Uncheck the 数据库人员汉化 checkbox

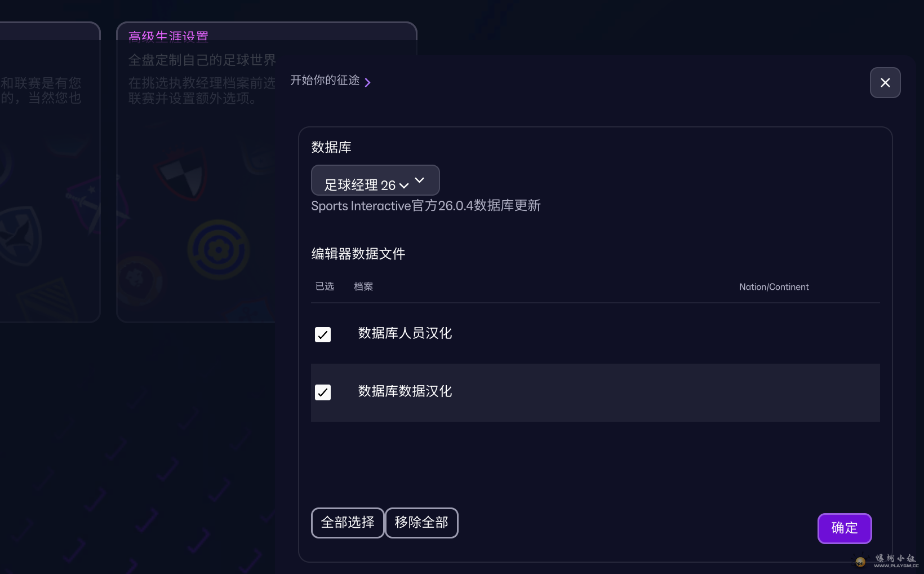[x=323, y=335]
